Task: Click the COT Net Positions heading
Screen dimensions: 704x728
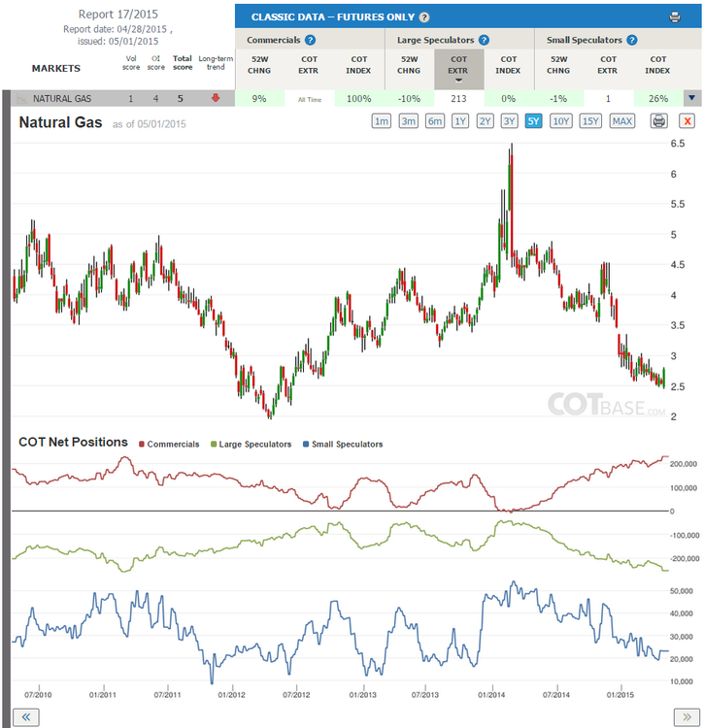Action: pos(73,442)
